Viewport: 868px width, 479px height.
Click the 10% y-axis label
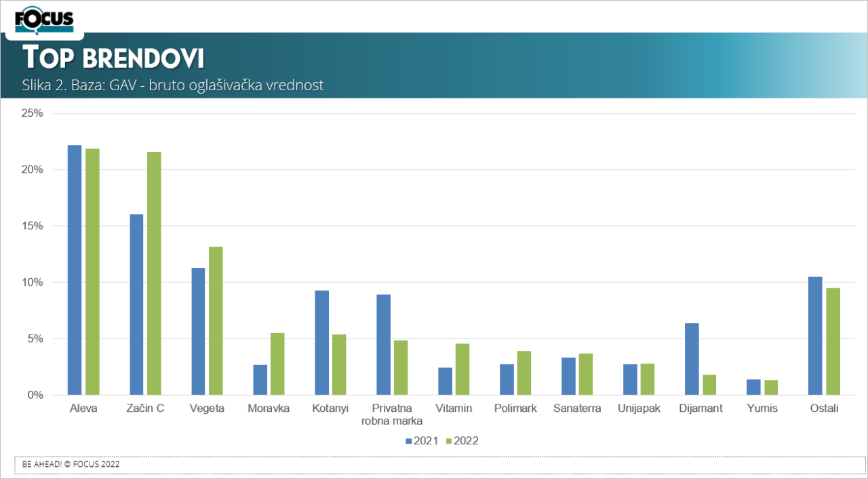33,282
